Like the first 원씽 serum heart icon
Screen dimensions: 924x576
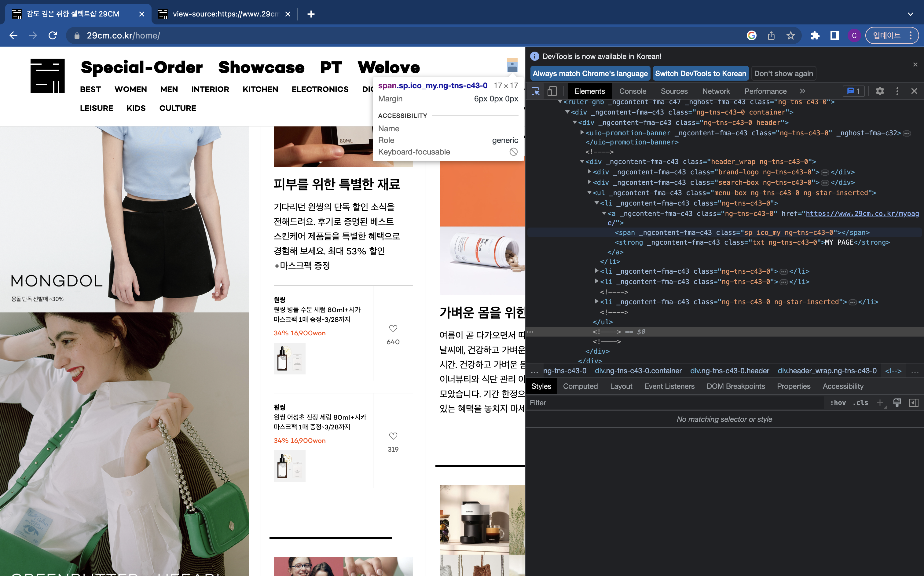point(393,328)
